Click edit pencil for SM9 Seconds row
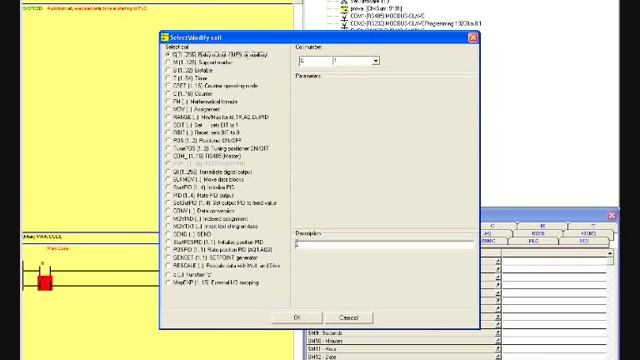640x360 pixels. coord(498,333)
